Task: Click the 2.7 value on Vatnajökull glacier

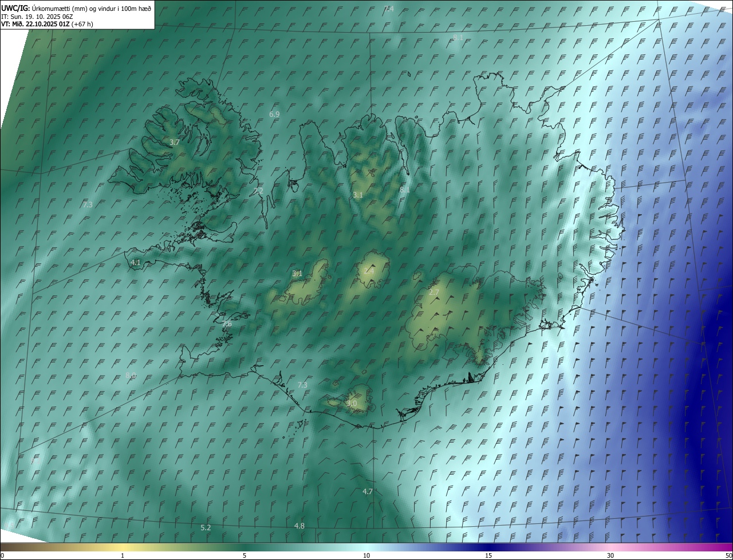Action: [434, 292]
